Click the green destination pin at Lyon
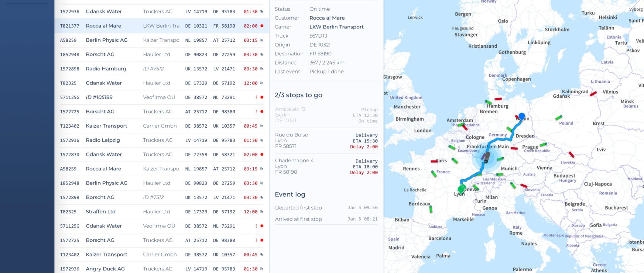Screen dimensions: 644x273 [461, 190]
